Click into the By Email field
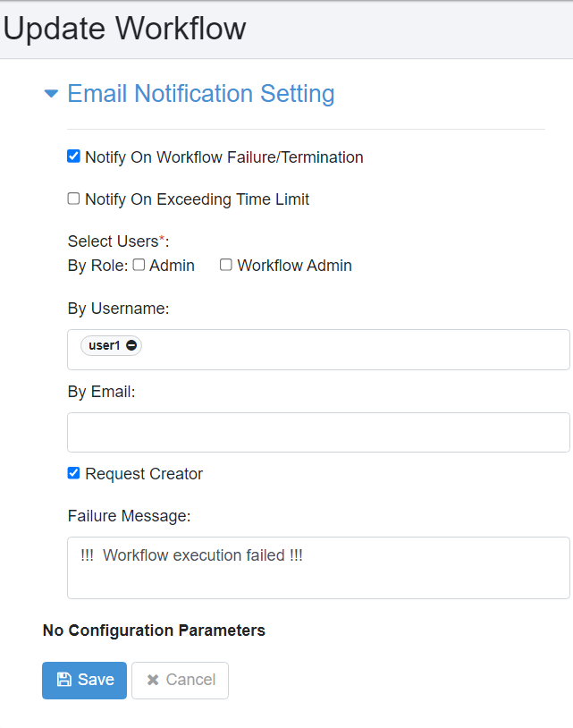The height and width of the screenshot is (728, 573). coord(318,432)
